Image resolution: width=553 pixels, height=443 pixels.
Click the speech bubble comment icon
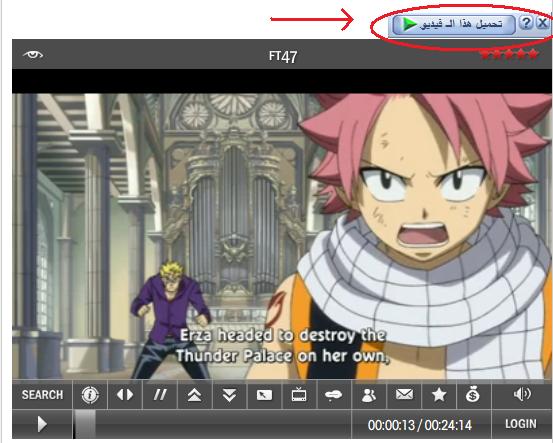(334, 395)
